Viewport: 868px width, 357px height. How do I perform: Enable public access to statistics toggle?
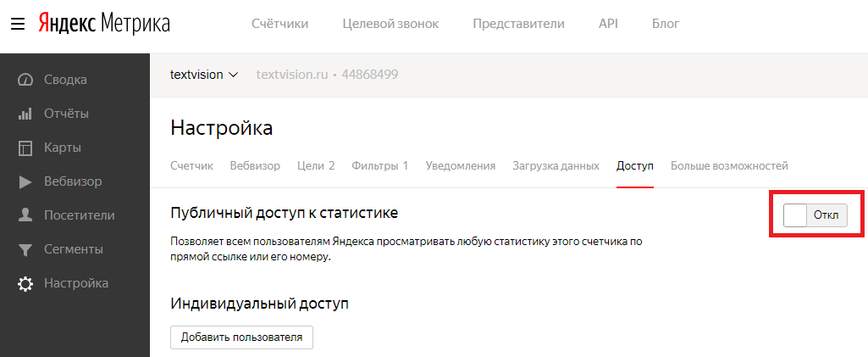pyautogui.click(x=815, y=215)
